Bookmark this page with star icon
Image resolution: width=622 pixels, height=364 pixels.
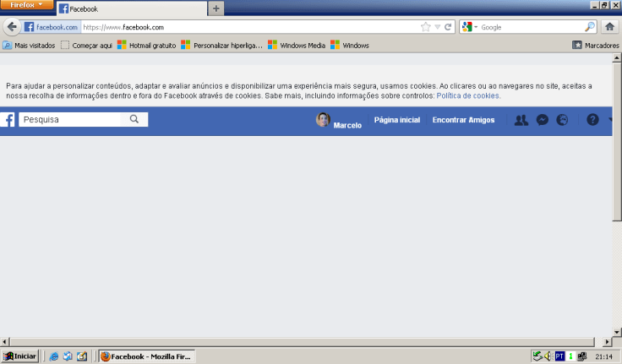[426, 27]
